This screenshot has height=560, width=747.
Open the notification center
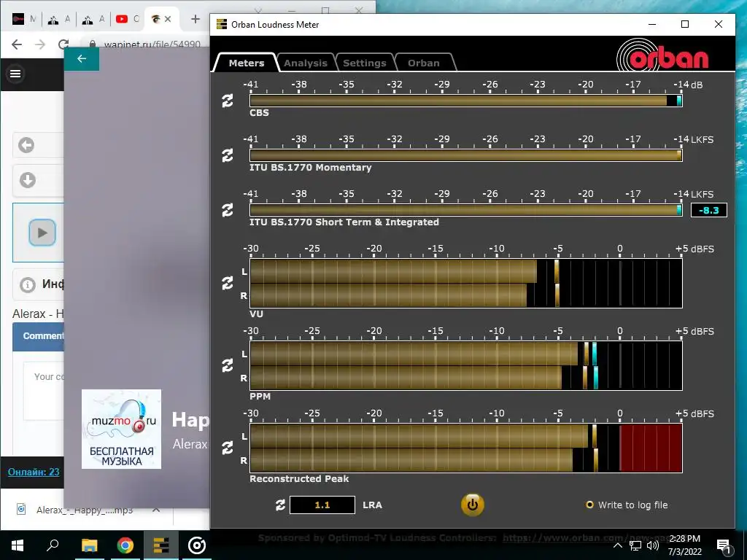click(724, 546)
